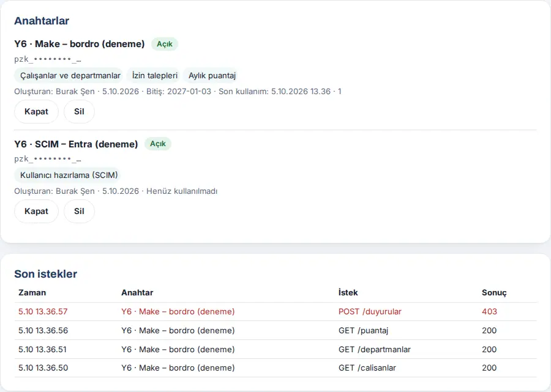Click the 'Anahtar' column header

pos(137,293)
